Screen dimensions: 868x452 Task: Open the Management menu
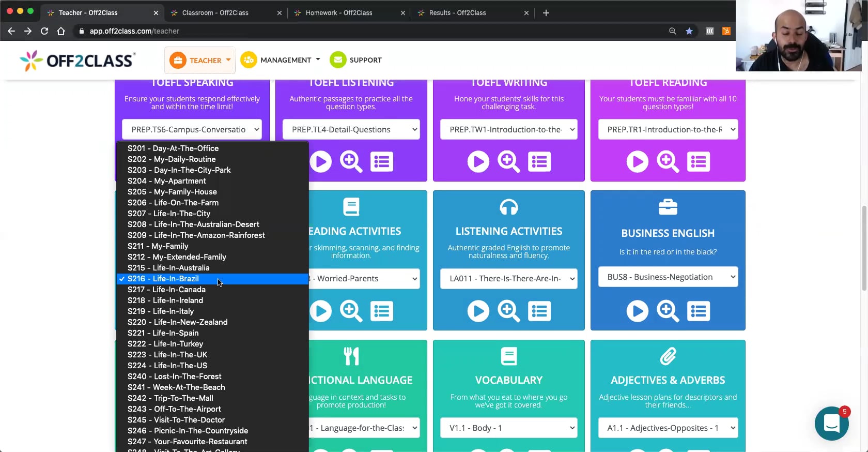(x=281, y=60)
